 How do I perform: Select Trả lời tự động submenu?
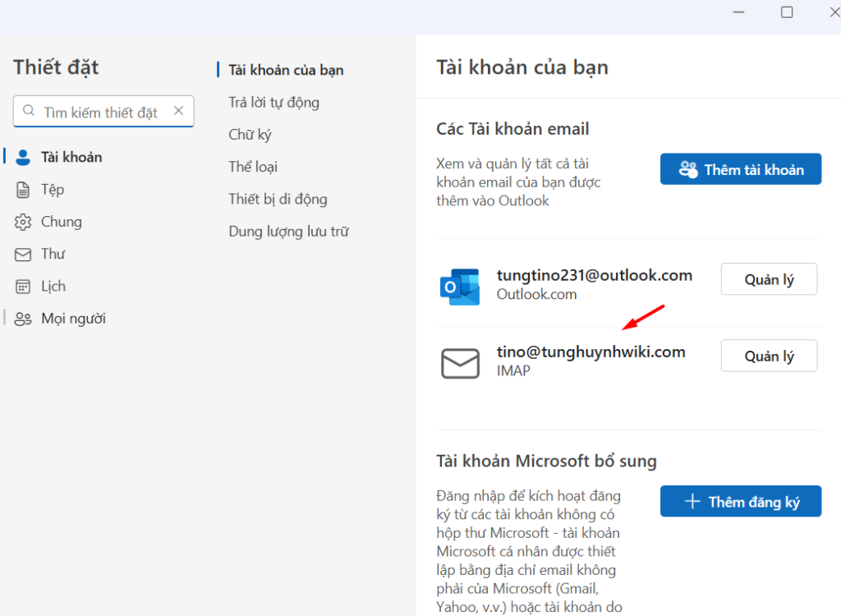(x=274, y=103)
